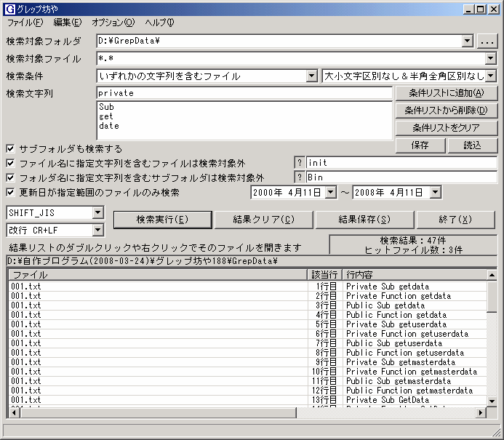Viewport: 504px width, 440px height.
Task: Open the 改行 CR+LF line ending dropdown
Action: 98,230
